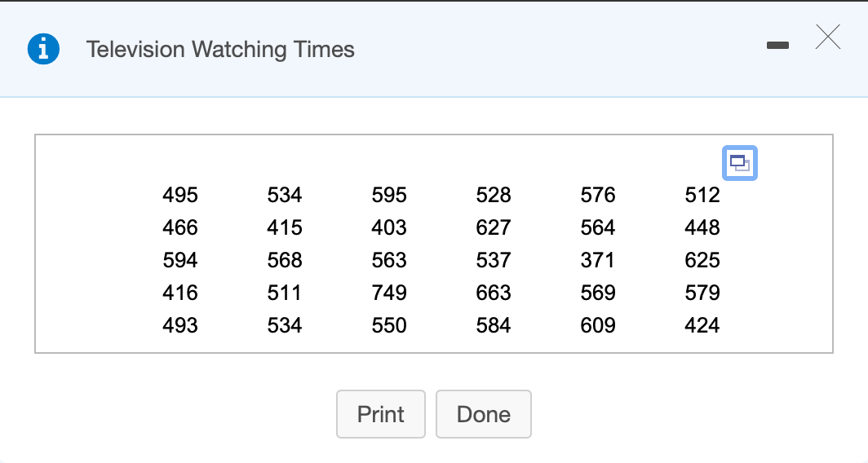Minimize the Television Watching Times dialog
The width and height of the screenshot is (868, 463).
tap(777, 46)
